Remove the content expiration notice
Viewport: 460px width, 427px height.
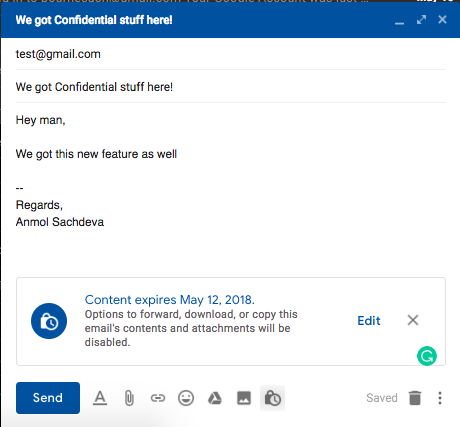pos(413,320)
